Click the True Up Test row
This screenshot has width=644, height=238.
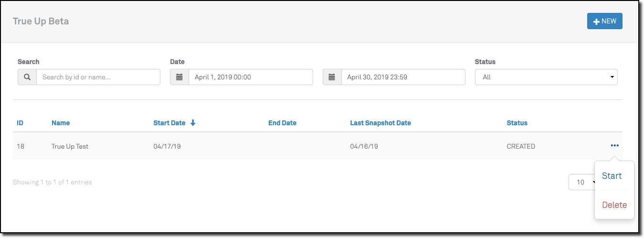click(70, 146)
